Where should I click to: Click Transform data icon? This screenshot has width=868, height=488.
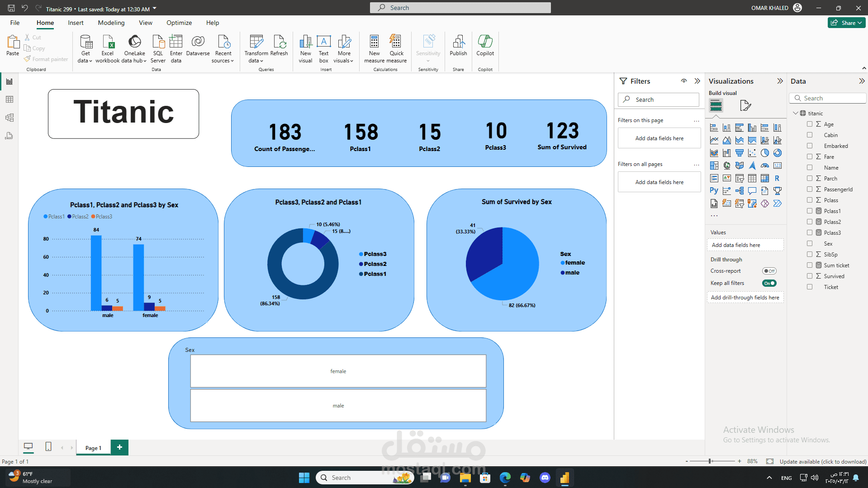256,42
